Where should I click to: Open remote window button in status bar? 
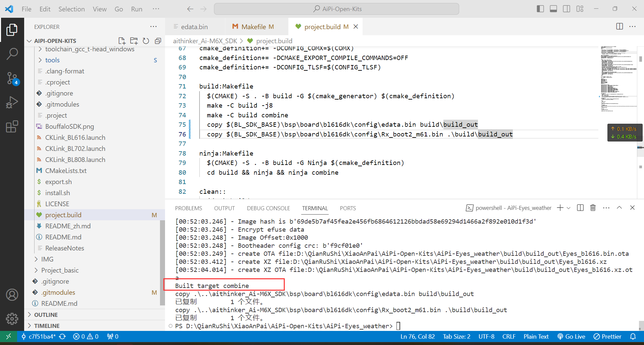(x=9, y=336)
